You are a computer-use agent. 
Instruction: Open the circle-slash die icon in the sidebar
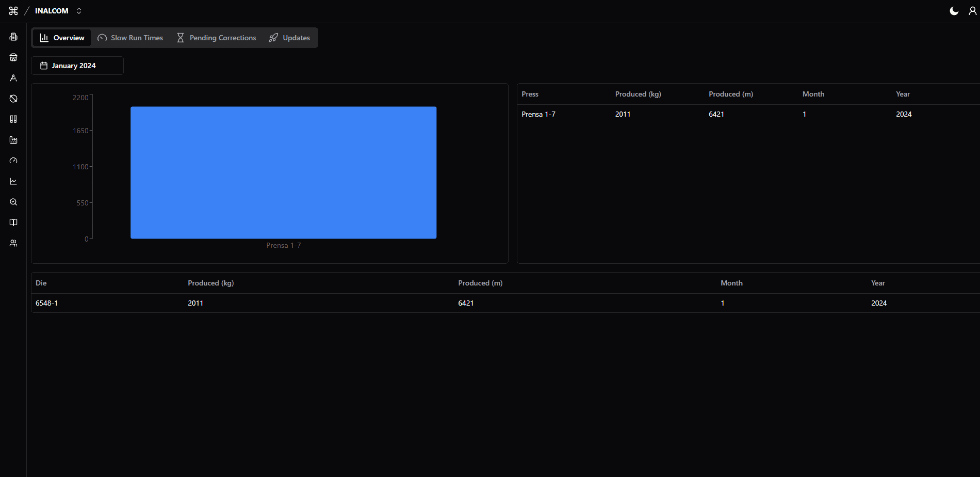point(13,99)
